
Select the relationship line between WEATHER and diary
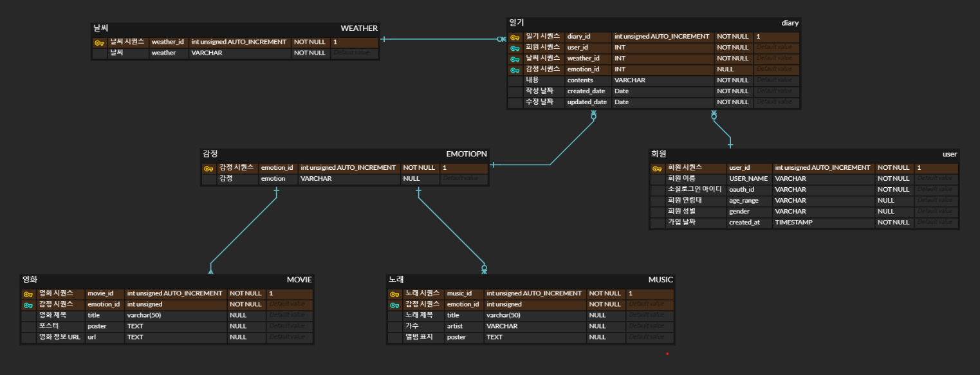click(x=444, y=39)
